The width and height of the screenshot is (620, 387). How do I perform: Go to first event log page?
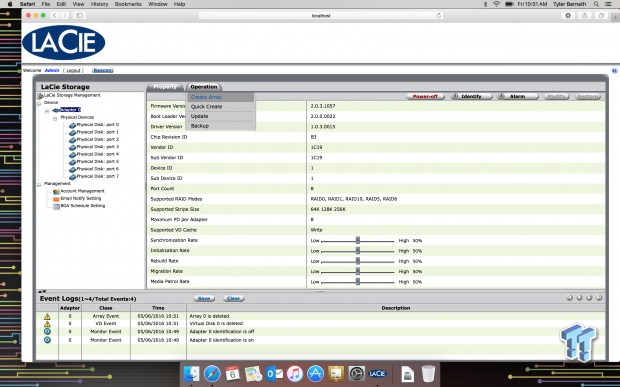(569, 298)
